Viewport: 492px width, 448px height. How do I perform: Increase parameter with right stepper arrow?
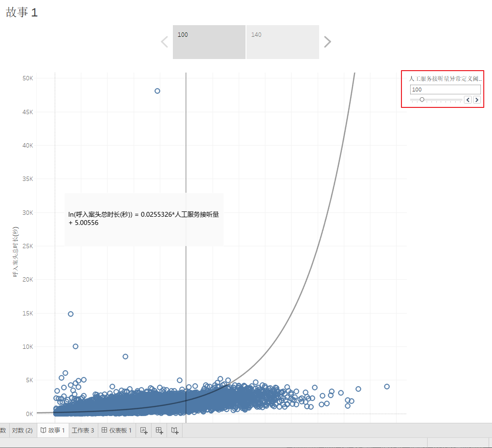point(477,100)
